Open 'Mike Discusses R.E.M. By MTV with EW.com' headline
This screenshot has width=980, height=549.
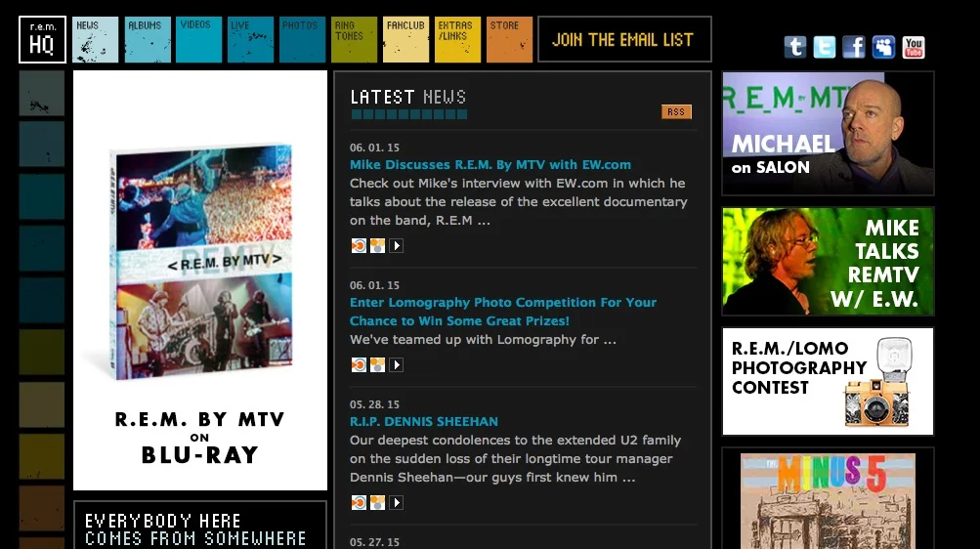pos(490,165)
